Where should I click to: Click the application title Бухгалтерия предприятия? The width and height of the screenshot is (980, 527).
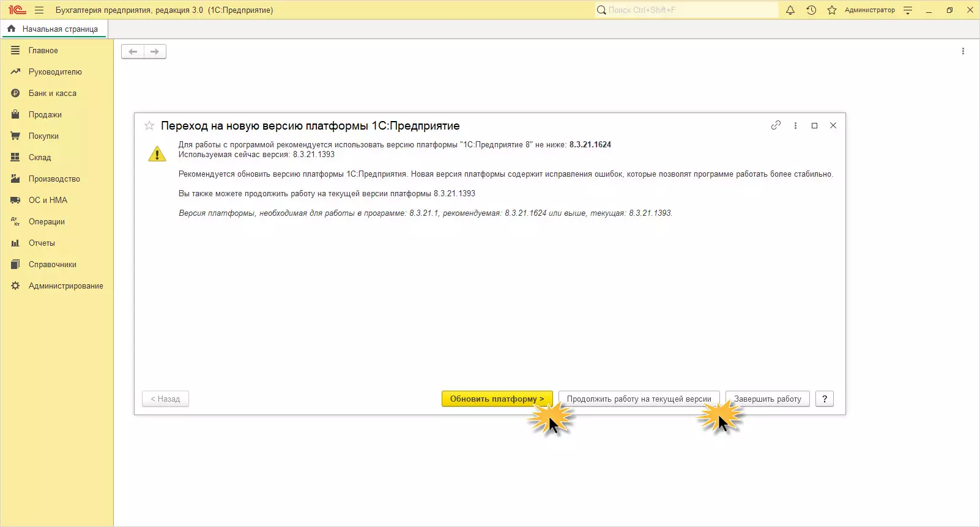[x=164, y=10]
